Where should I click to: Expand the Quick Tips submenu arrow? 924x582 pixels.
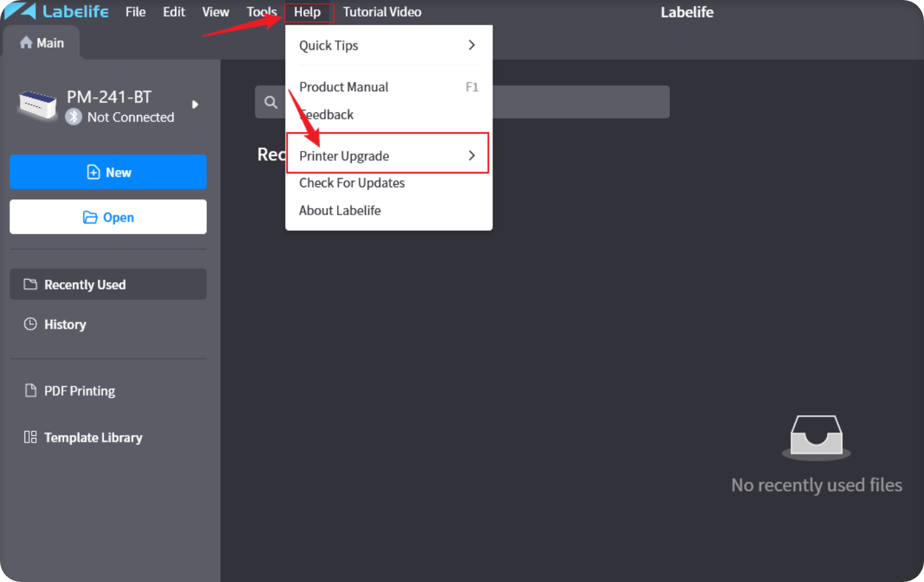471,45
